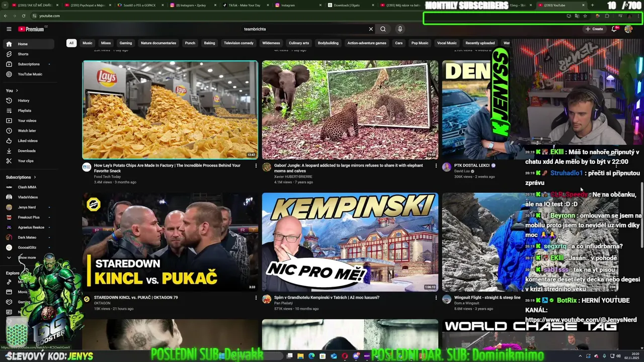Open Subscriptions in the sidebar
Viewport: 644px width, 362px height.
[29, 64]
